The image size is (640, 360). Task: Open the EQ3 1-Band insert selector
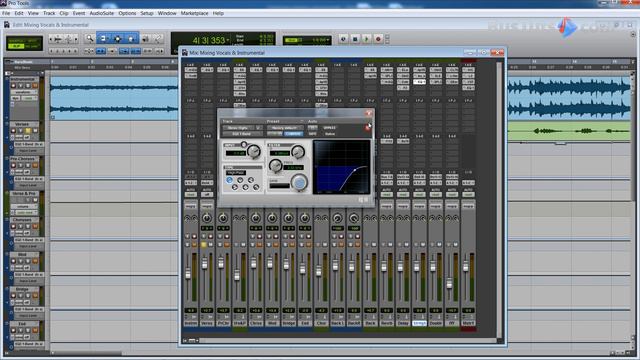pyautogui.click(x=242, y=133)
